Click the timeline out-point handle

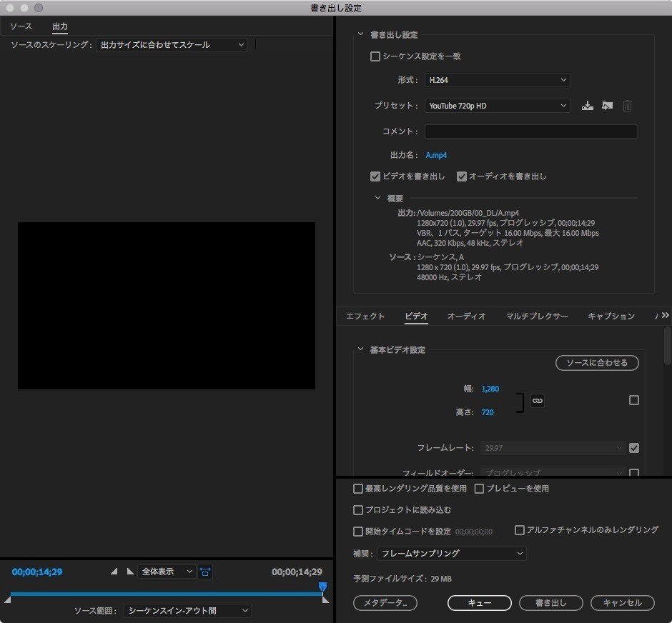[x=325, y=599]
